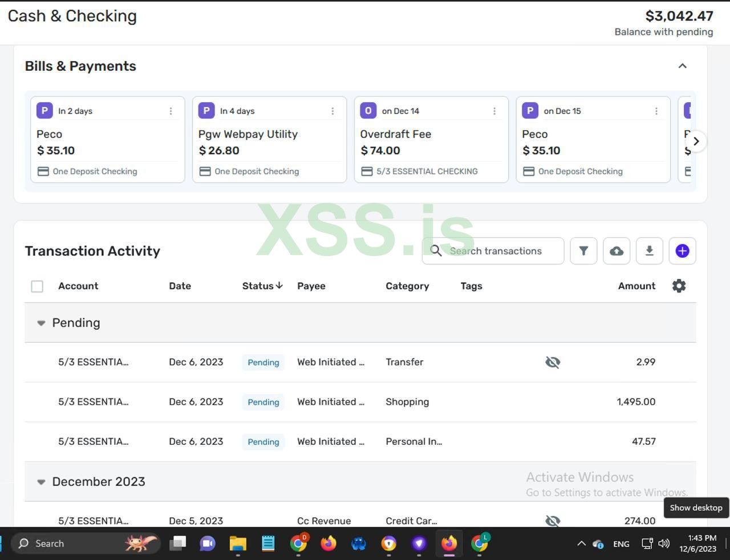
Task: Click the purple P badge on the Pgw Webpay Utility card
Action: click(x=206, y=111)
